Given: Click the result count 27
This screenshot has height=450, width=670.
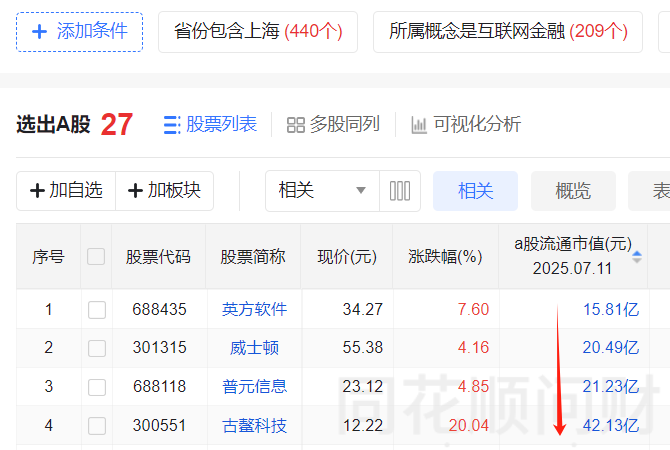Looking at the screenshot, I should [117, 125].
